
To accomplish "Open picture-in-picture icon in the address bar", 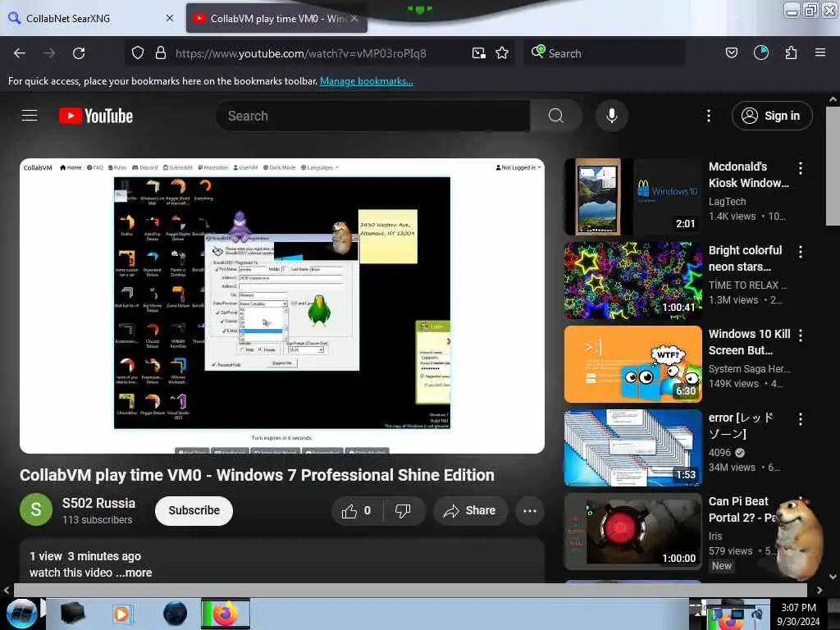I will click(478, 53).
